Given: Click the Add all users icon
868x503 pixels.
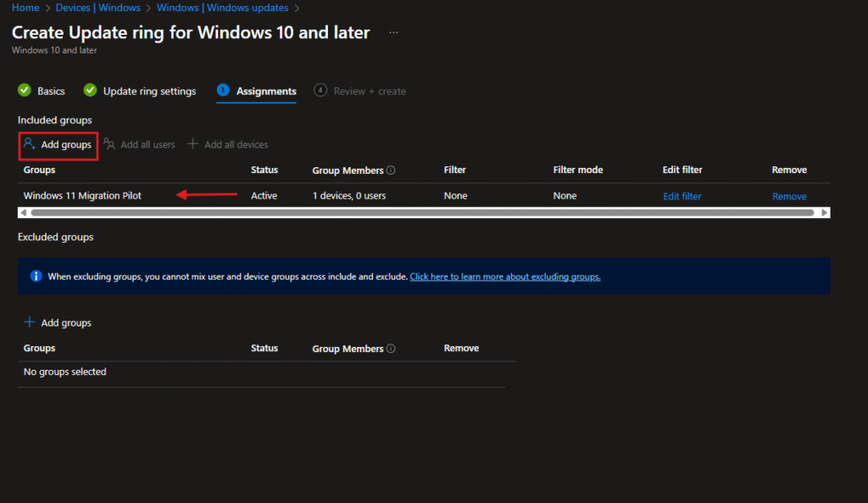Looking at the screenshot, I should pos(109,144).
